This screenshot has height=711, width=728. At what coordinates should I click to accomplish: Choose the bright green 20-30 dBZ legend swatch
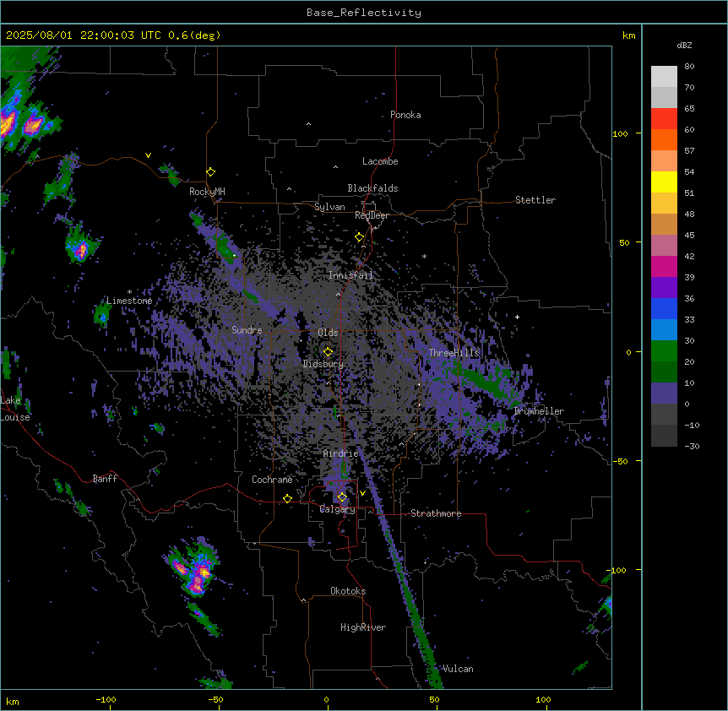click(x=664, y=351)
